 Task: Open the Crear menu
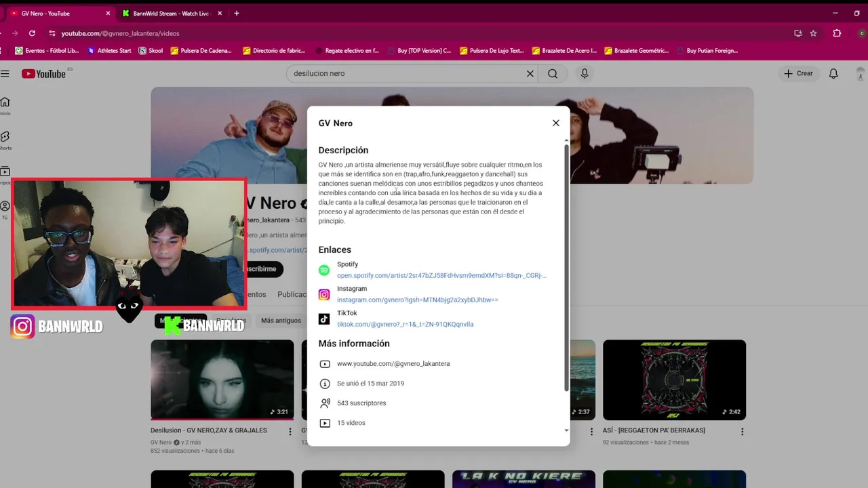pyautogui.click(x=798, y=73)
